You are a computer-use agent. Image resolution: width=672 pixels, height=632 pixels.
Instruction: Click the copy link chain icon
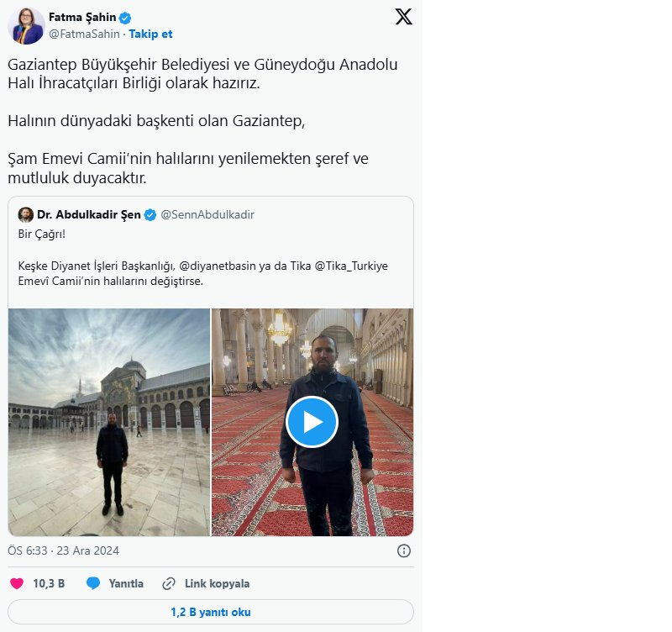169,583
